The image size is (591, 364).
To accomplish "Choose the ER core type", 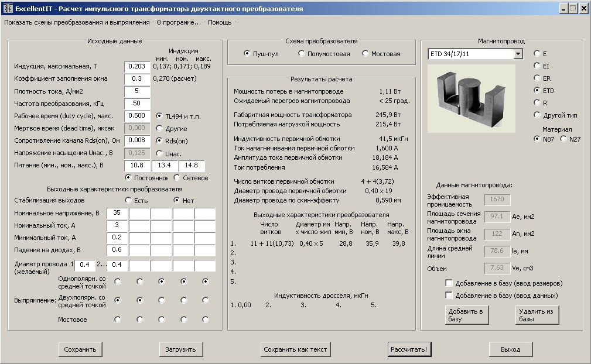I will (x=537, y=78).
